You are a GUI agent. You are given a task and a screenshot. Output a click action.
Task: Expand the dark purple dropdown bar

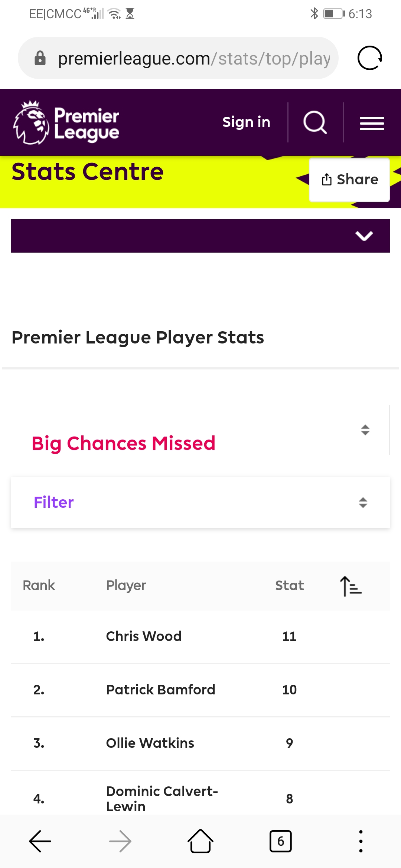pos(200,236)
